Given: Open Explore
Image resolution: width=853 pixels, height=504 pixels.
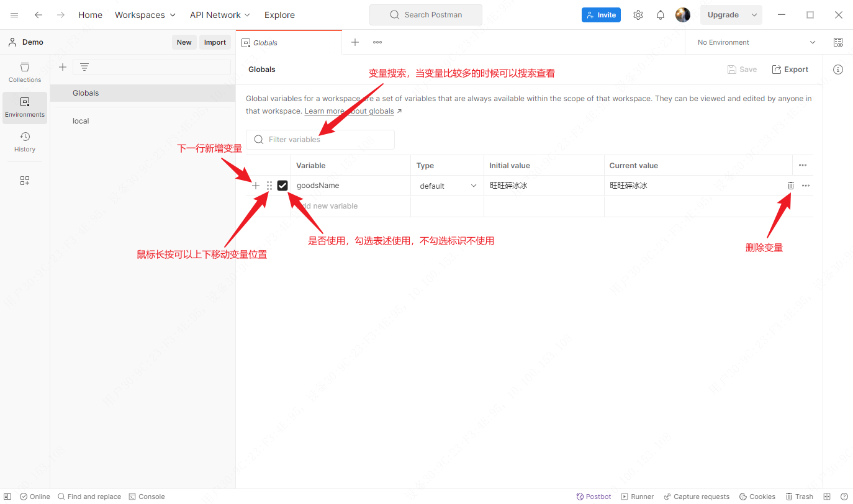Looking at the screenshot, I should point(279,15).
